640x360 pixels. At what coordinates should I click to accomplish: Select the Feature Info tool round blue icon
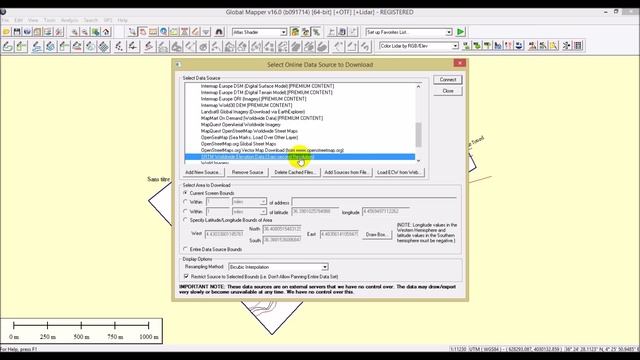(164, 32)
